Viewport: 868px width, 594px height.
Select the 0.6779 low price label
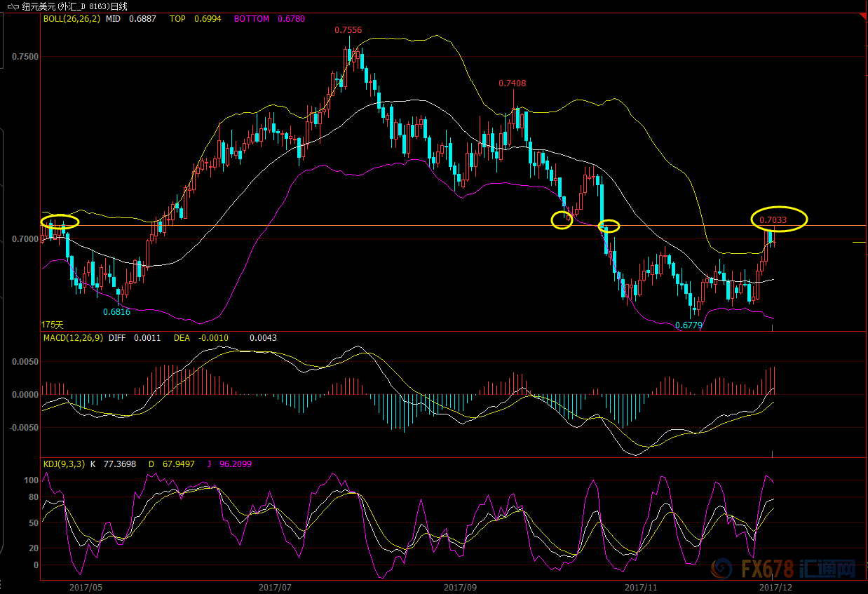click(689, 325)
